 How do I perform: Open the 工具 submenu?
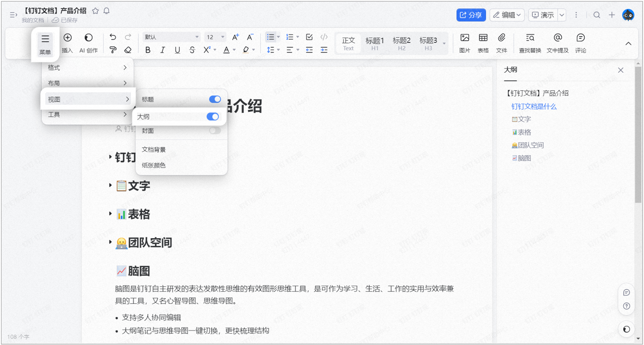coord(88,114)
